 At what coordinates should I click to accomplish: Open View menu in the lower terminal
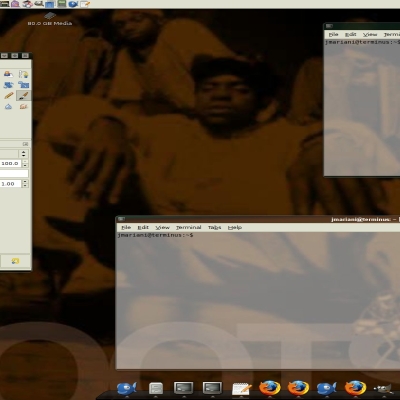(x=163, y=227)
